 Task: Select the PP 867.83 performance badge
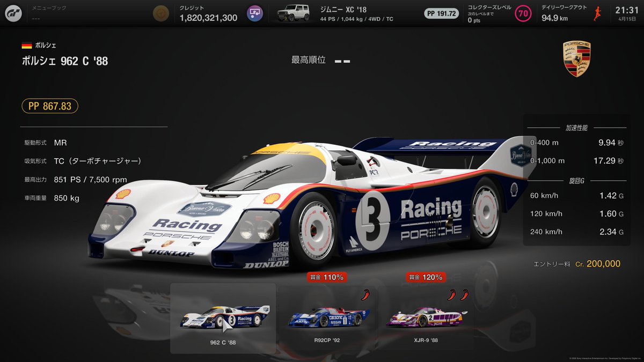(x=50, y=106)
